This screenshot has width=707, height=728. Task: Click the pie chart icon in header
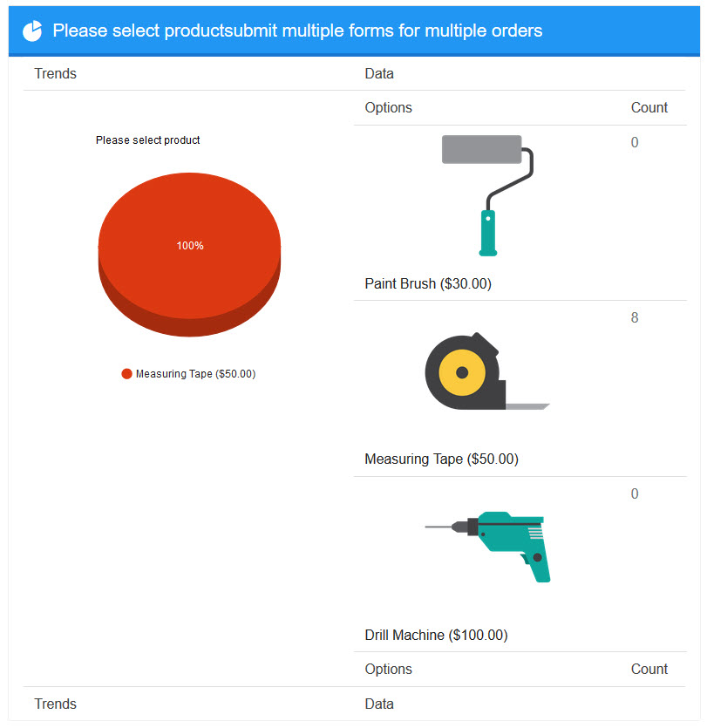point(32,31)
